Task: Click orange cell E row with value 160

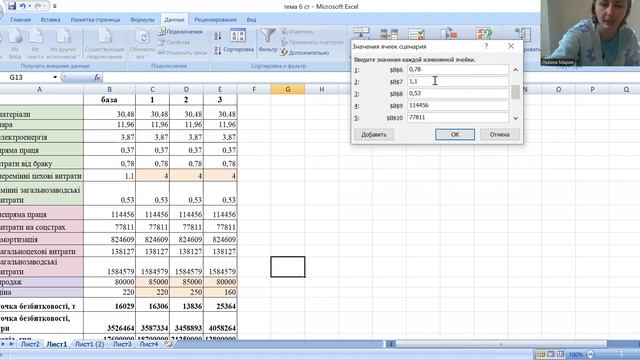Action: click(220, 292)
